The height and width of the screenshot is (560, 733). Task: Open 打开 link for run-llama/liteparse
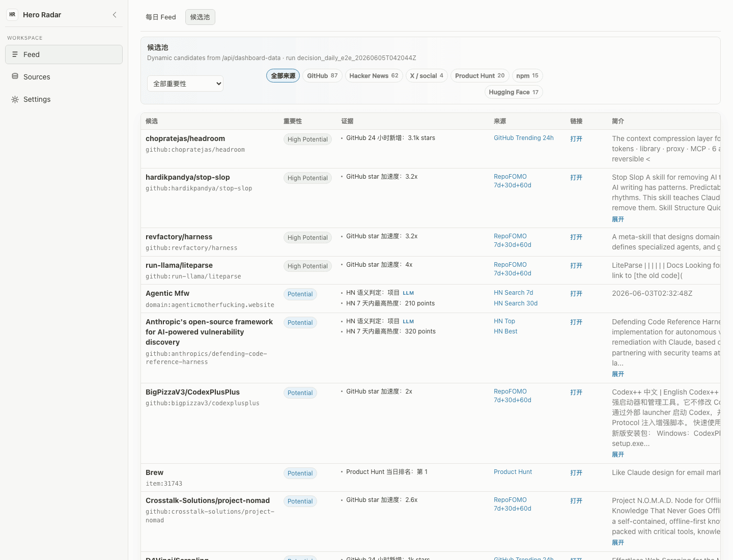pos(576,265)
